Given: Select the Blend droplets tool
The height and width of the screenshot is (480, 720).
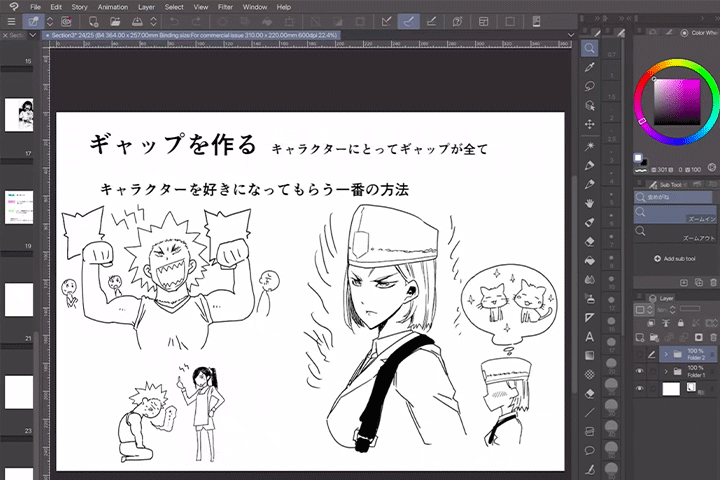Looking at the screenshot, I should tap(590, 280).
